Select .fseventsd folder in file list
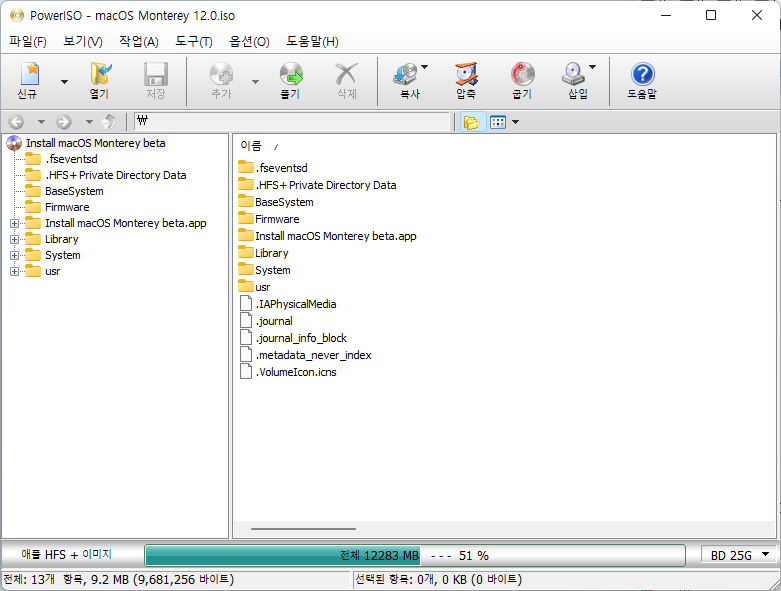This screenshot has height=591, width=781. click(x=281, y=168)
